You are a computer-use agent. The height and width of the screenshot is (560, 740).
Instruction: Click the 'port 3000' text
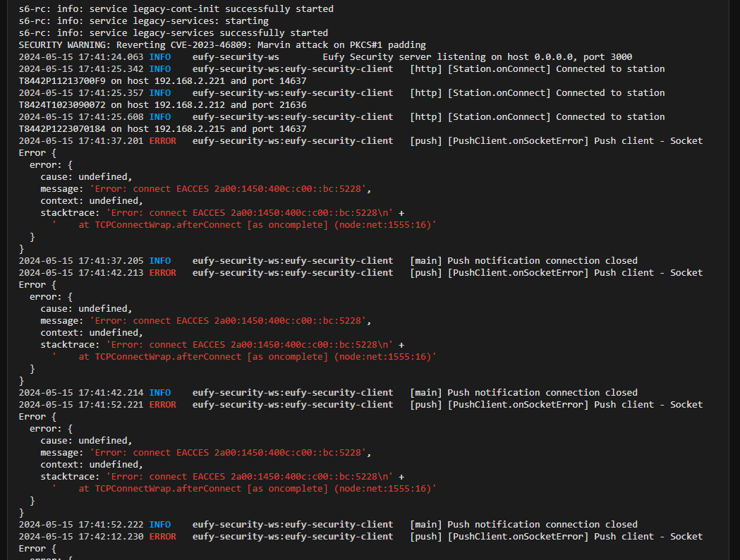tap(608, 57)
